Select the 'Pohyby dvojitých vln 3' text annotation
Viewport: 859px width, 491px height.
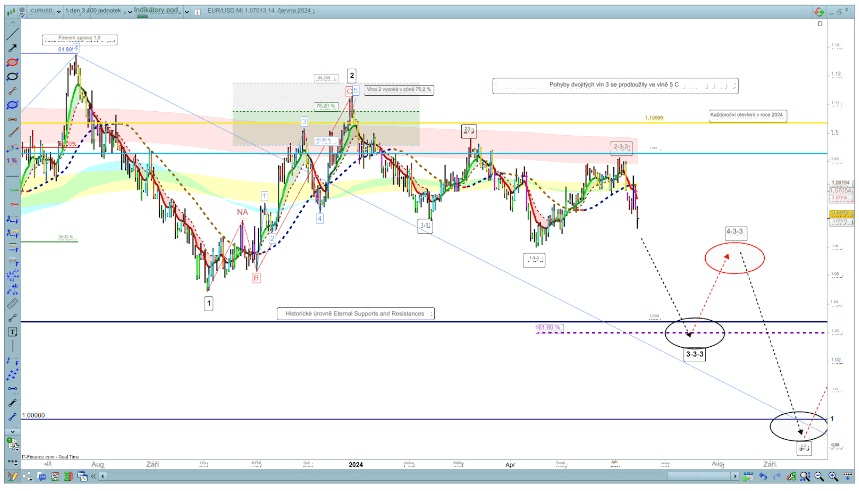click(x=615, y=86)
